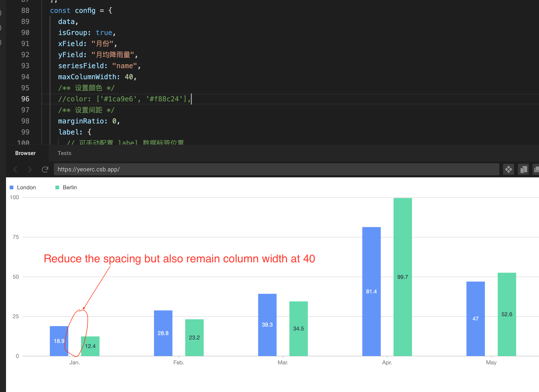
Task: Navigate back in the preview browser
Action: click(15, 169)
